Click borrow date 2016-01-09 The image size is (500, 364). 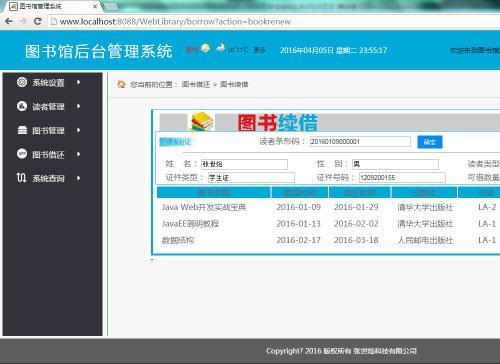pyautogui.click(x=299, y=207)
